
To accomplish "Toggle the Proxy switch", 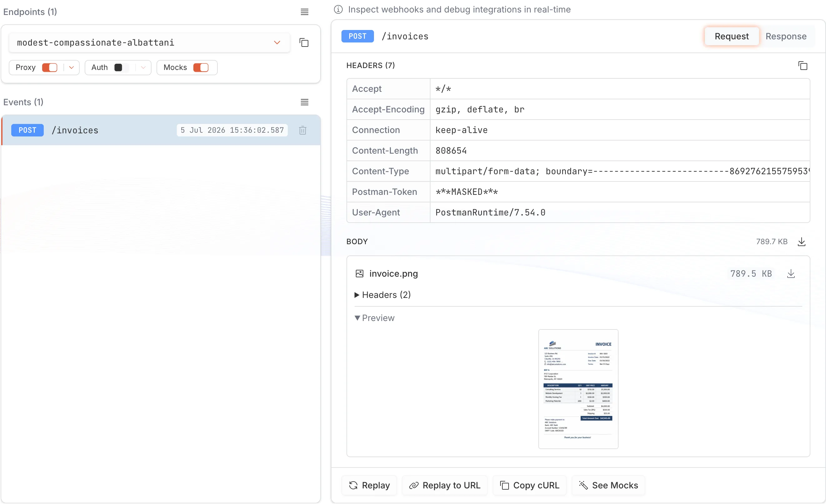I will coord(50,68).
